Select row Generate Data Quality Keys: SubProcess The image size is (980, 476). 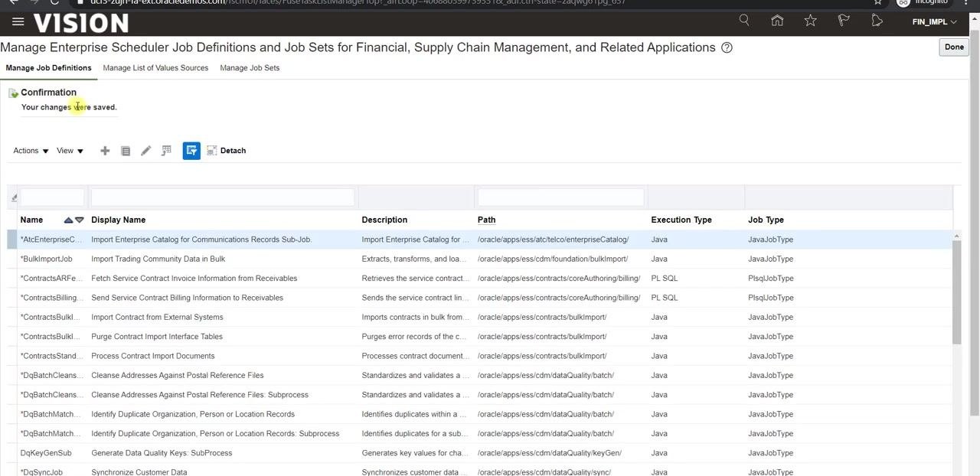click(480, 453)
